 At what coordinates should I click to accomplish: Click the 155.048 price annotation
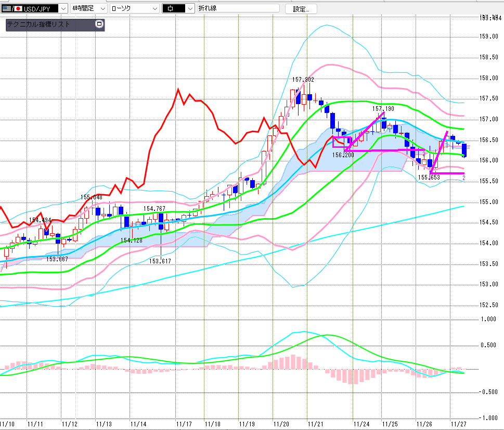pos(91,197)
